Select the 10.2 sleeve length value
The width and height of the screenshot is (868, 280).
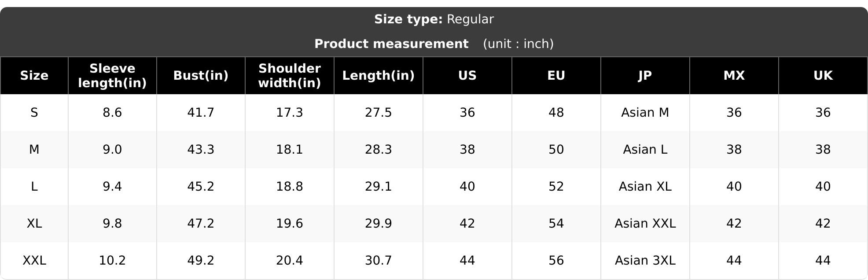(x=112, y=261)
